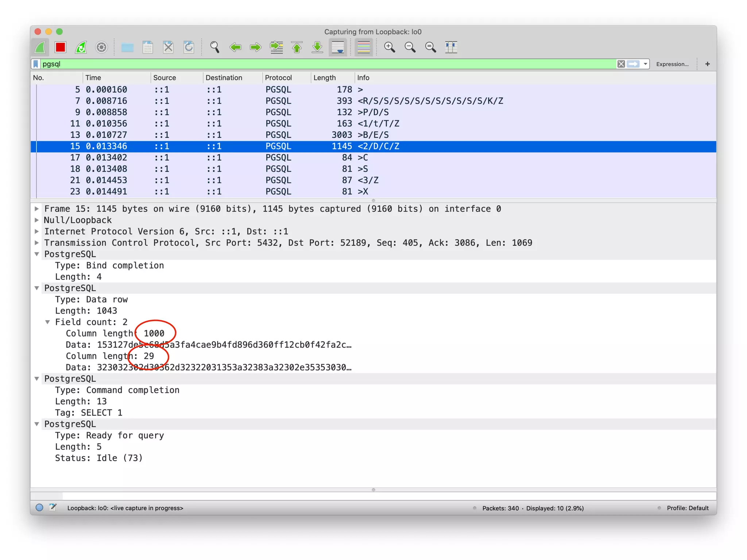Expand Internet Protocol Version 6 section

(x=37, y=232)
